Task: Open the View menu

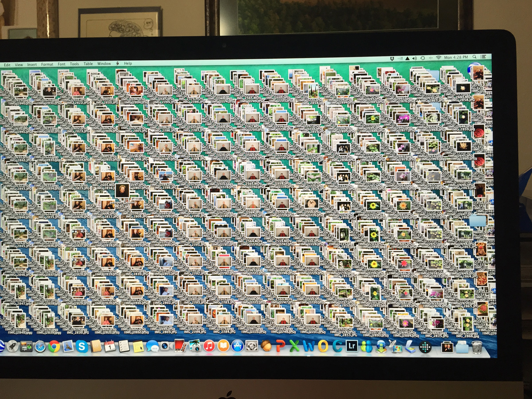Action: (19, 65)
